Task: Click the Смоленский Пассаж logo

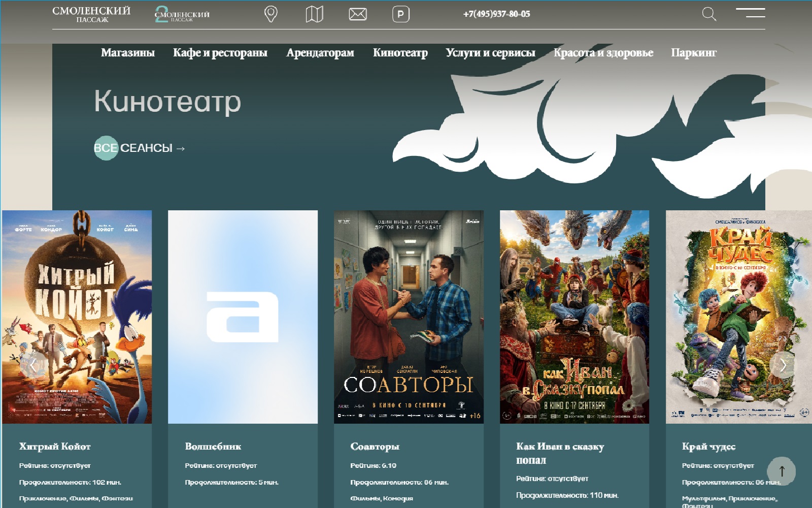Action: pyautogui.click(x=91, y=14)
